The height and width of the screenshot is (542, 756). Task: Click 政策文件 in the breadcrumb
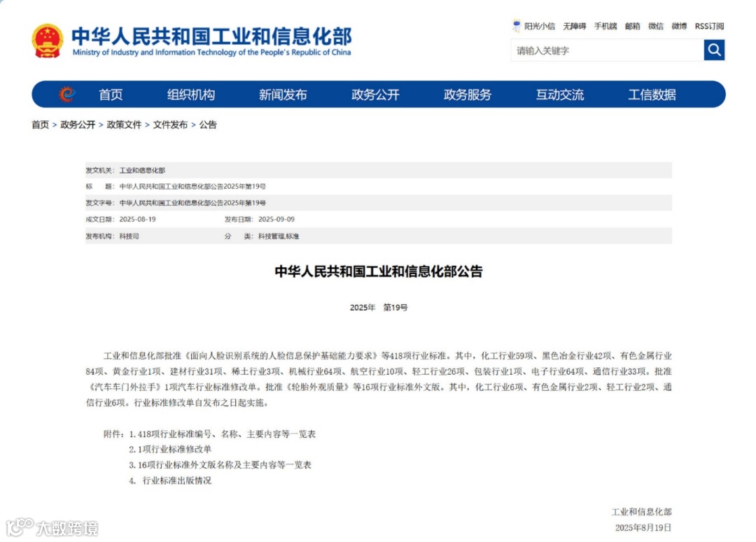coord(124,124)
